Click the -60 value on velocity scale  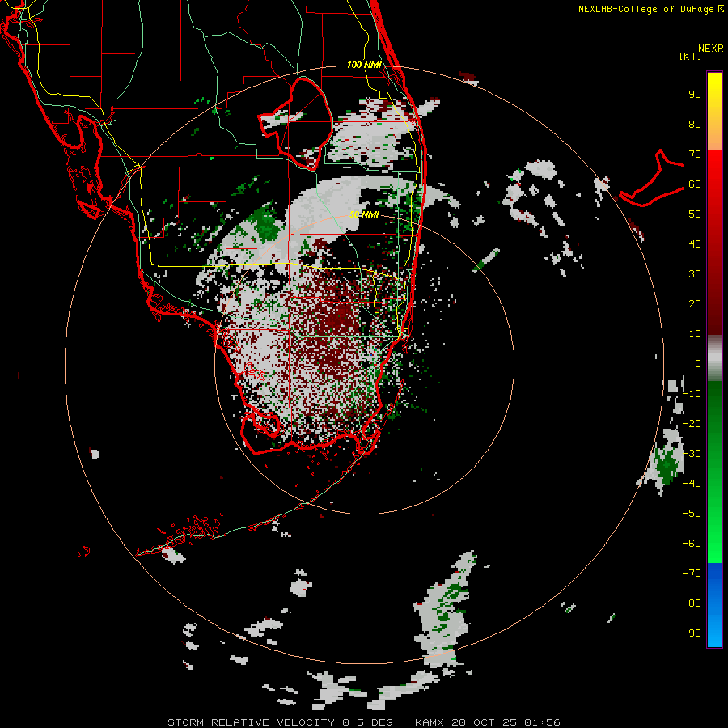tap(692, 544)
